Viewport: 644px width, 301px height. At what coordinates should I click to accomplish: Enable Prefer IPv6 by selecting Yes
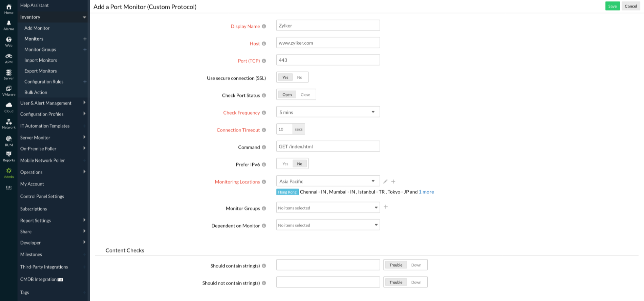click(x=285, y=164)
